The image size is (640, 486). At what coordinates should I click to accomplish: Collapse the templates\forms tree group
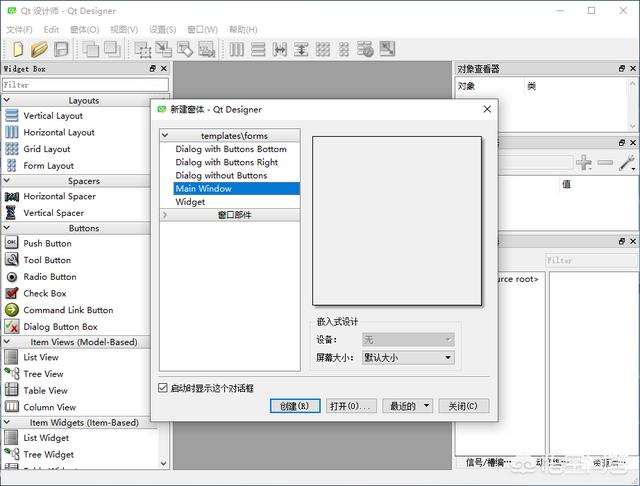coord(165,135)
